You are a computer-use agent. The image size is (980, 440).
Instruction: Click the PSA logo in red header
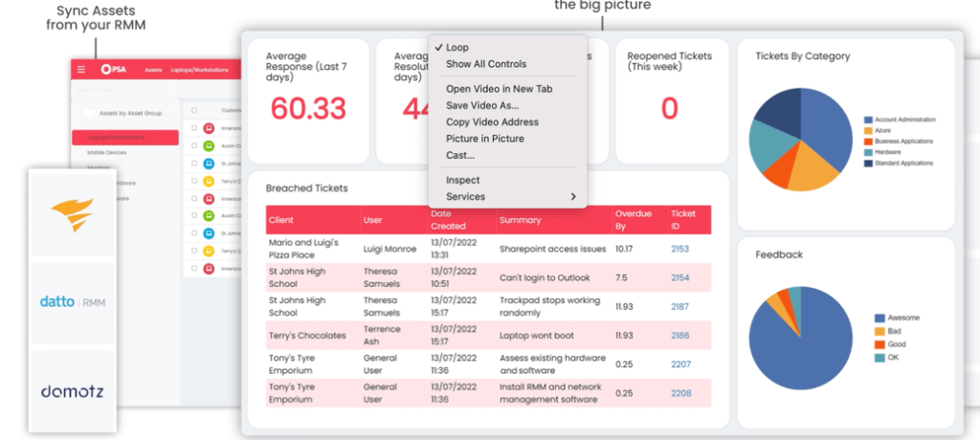coord(114,70)
